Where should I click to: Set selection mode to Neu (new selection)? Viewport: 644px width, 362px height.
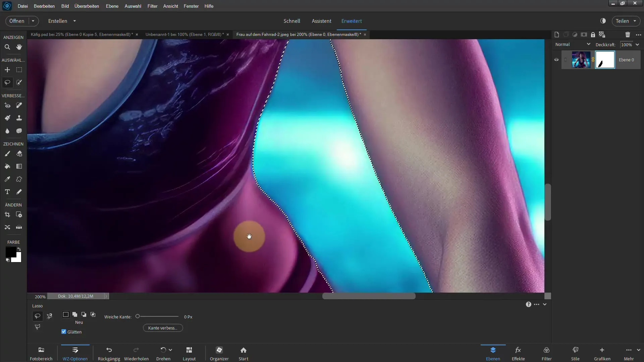[x=66, y=314]
